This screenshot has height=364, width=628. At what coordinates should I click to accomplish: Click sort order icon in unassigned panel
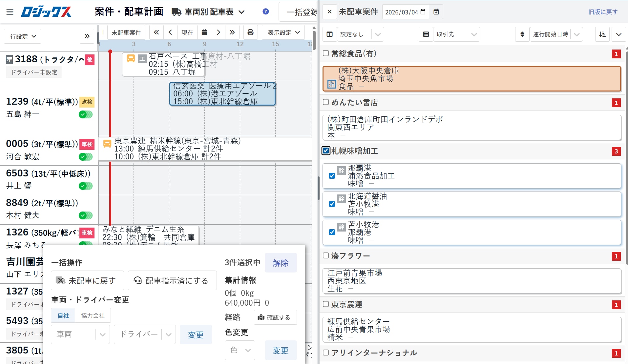pyautogui.click(x=602, y=34)
